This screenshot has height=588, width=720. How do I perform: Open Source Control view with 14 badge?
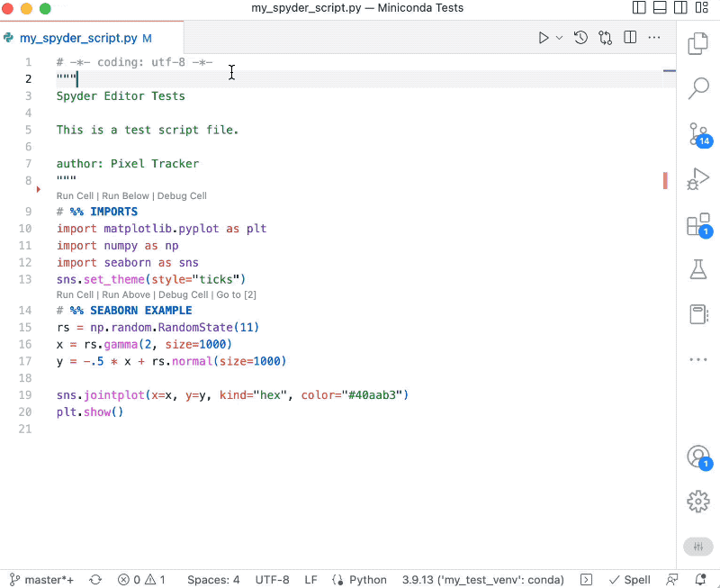point(699,134)
